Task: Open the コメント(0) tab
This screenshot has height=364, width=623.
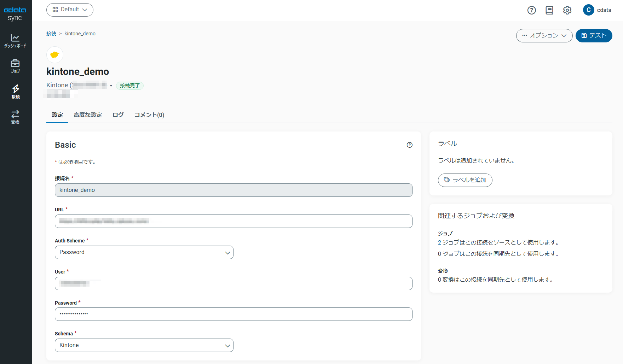Action: click(149, 115)
